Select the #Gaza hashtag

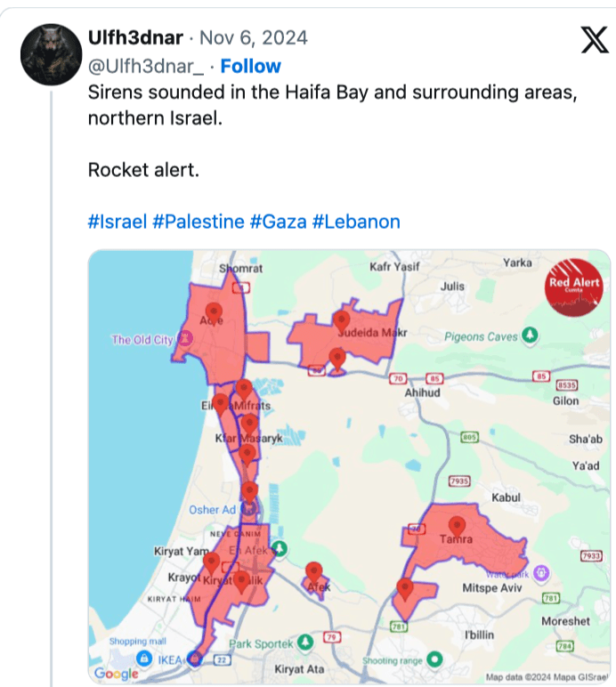278,222
